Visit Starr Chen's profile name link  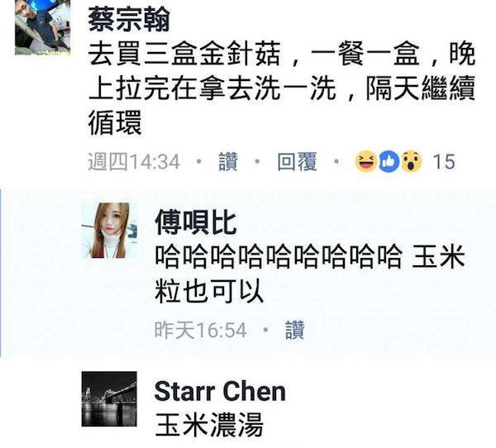click(x=220, y=391)
